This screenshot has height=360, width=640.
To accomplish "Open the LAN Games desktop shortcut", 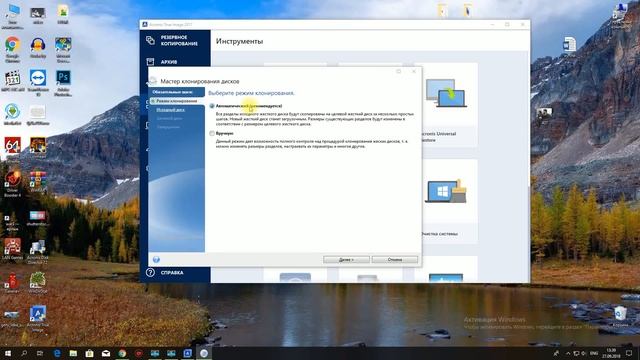I will pos(13,246).
